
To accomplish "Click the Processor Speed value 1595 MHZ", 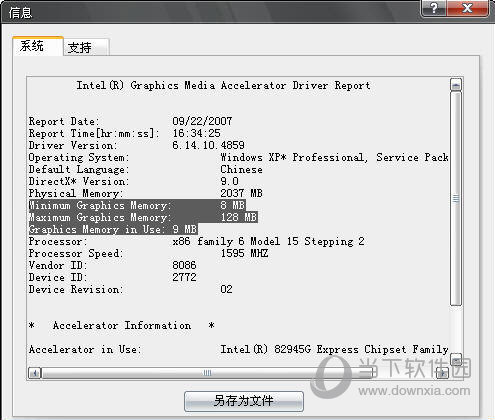I will click(x=244, y=253).
